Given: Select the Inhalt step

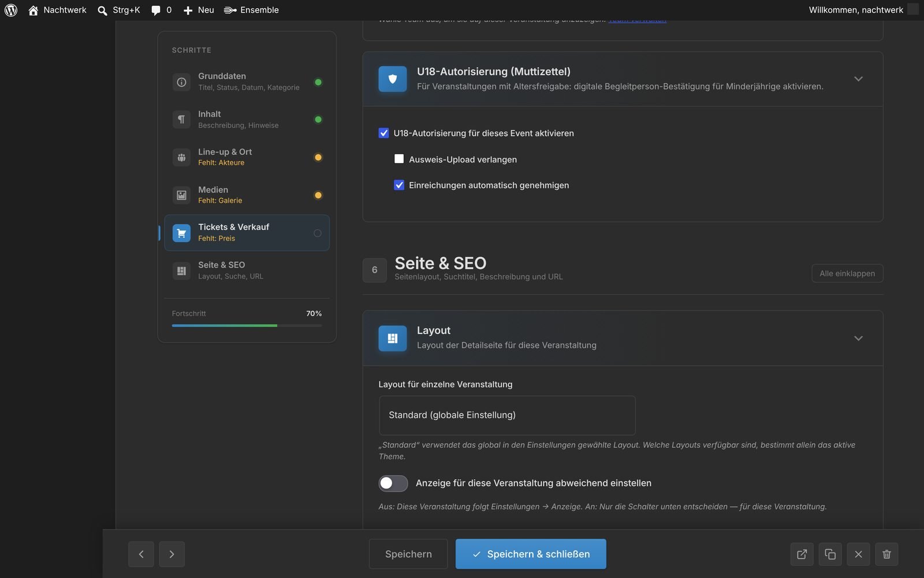Looking at the screenshot, I should tap(247, 120).
